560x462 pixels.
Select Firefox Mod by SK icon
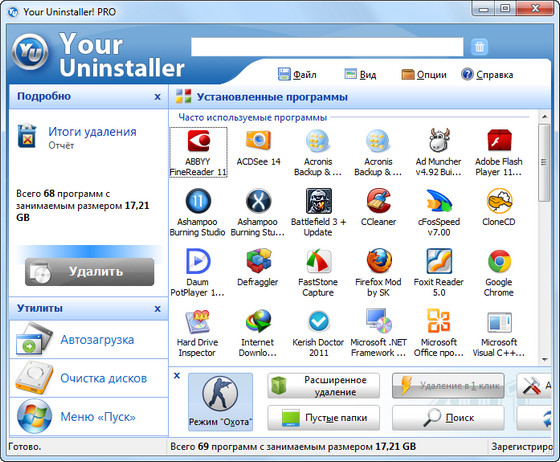click(379, 261)
